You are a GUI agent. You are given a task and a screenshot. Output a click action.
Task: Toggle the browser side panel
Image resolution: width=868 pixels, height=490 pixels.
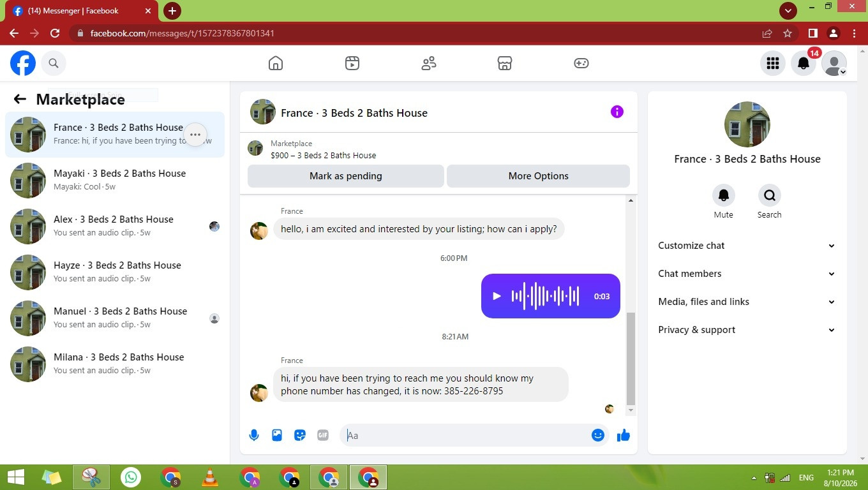coord(813,33)
